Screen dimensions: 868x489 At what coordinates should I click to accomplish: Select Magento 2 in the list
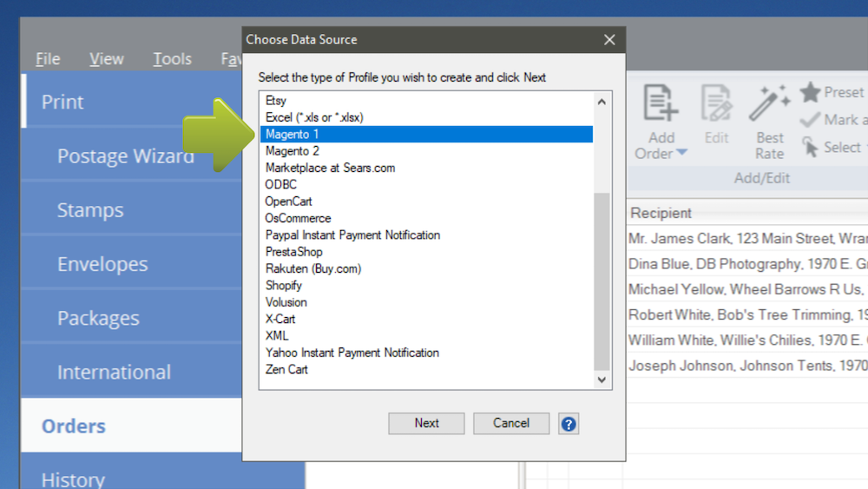(x=426, y=150)
